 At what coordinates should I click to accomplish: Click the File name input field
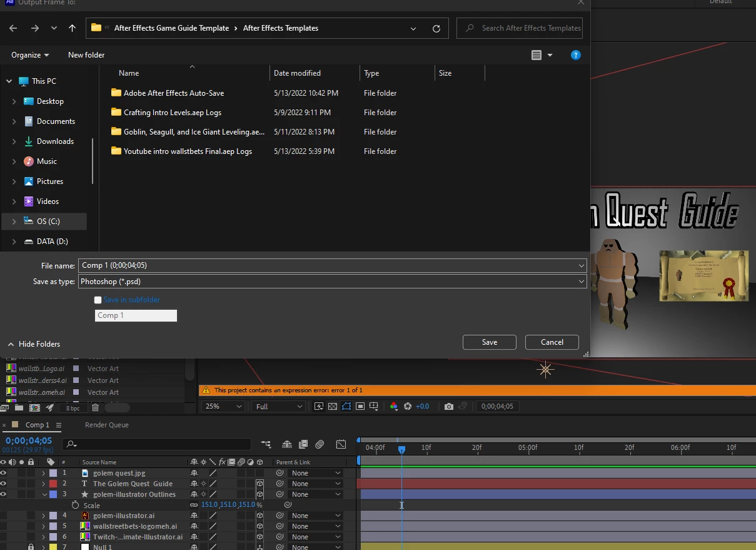(x=328, y=265)
